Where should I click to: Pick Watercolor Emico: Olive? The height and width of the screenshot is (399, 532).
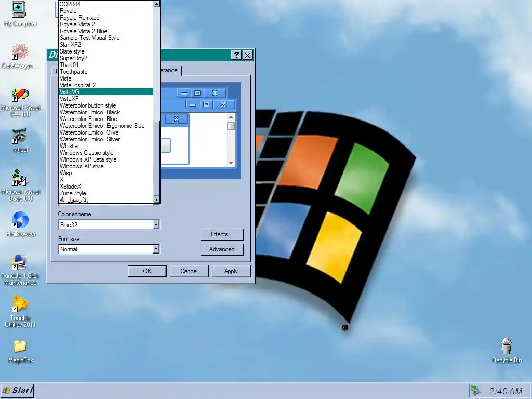coord(106,132)
